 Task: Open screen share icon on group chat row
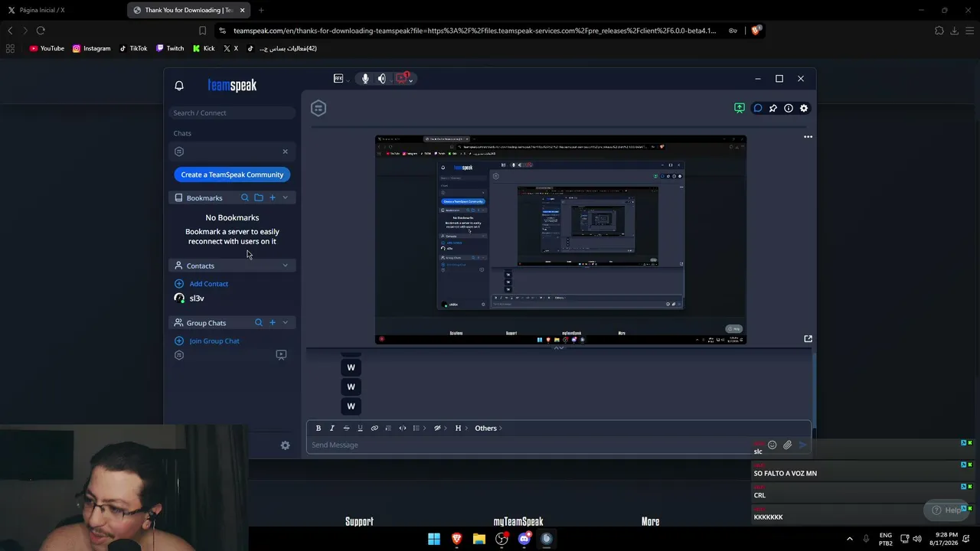point(281,355)
